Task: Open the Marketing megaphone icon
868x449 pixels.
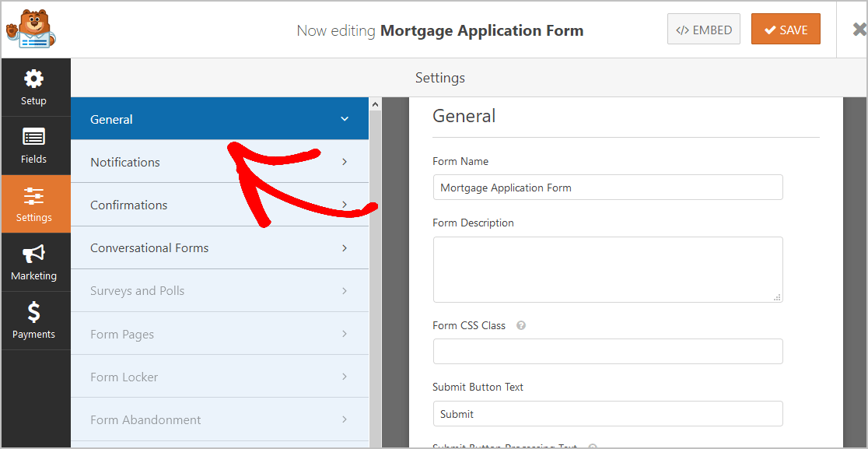Action: tap(33, 254)
